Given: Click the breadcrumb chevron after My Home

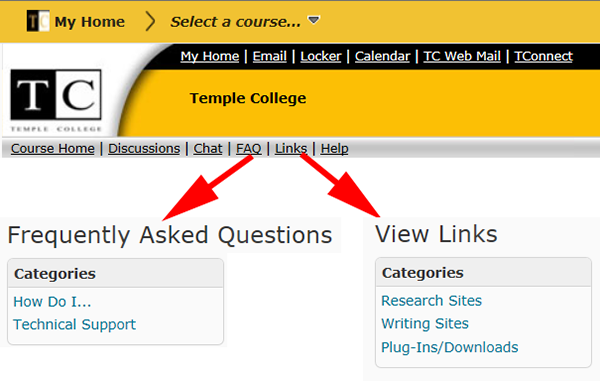Looking at the screenshot, I should click(150, 21).
